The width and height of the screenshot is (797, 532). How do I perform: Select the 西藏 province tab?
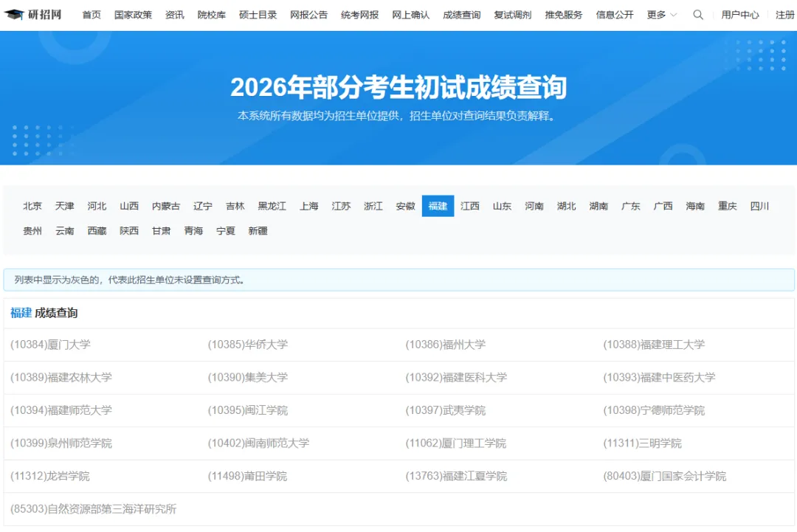point(97,231)
